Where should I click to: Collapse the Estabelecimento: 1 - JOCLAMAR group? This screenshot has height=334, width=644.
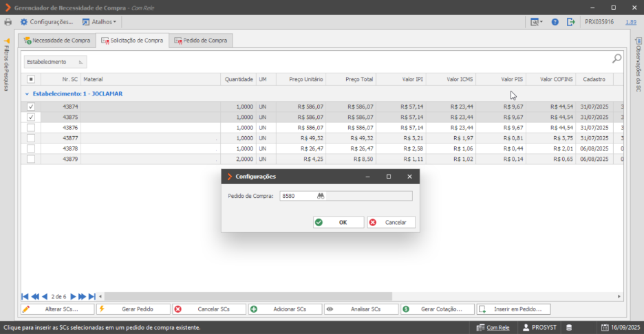[27, 94]
